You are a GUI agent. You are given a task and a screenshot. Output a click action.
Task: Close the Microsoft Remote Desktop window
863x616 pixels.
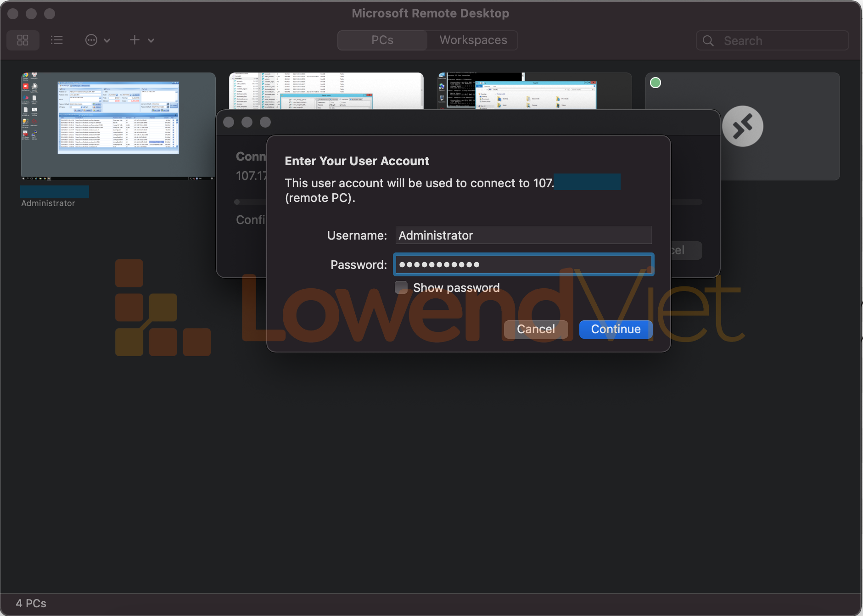click(13, 14)
